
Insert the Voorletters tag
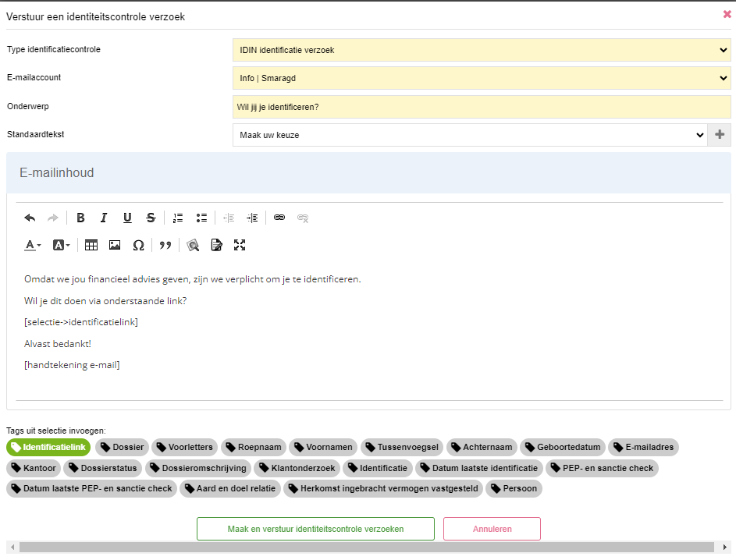[184, 448]
